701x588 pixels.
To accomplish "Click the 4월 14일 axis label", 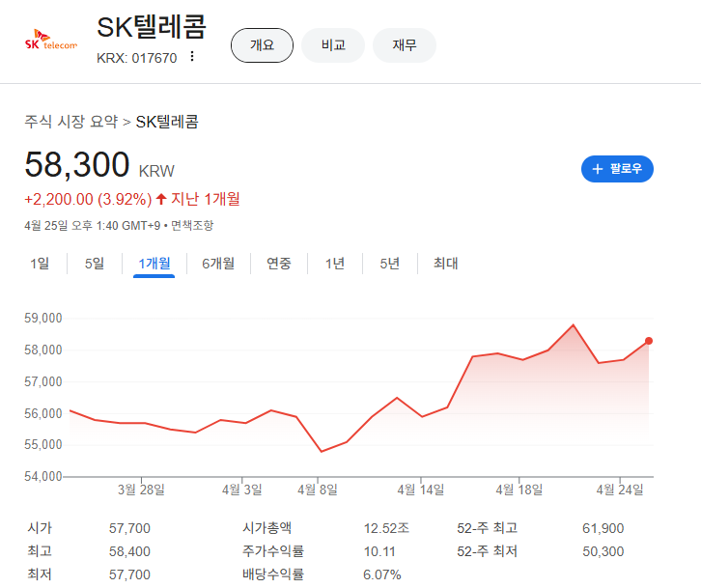I will (421, 490).
